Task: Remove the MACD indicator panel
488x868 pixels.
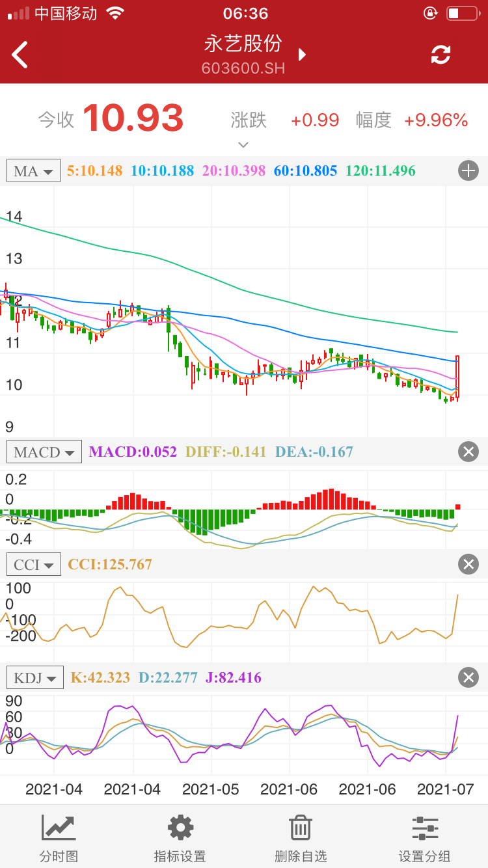Action: [468, 452]
